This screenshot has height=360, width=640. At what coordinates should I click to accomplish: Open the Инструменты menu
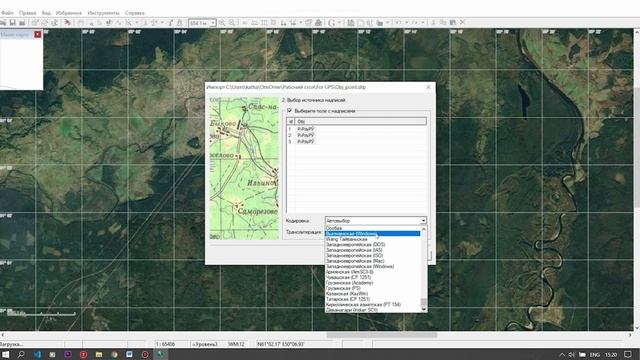click(x=103, y=13)
